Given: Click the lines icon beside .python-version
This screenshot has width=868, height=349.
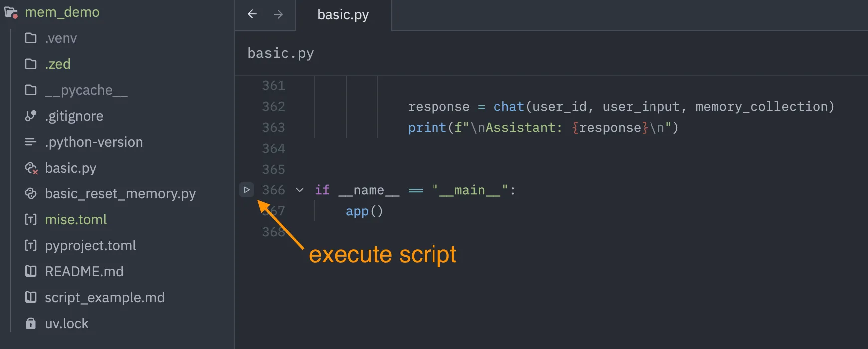Looking at the screenshot, I should pos(31,142).
